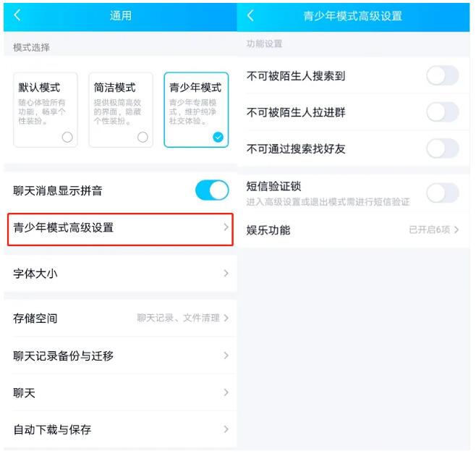Image resolution: width=476 pixels, height=459 pixels.
Task: Open 青少年模式高级设置 chevron arrow
Action: [x=226, y=227]
